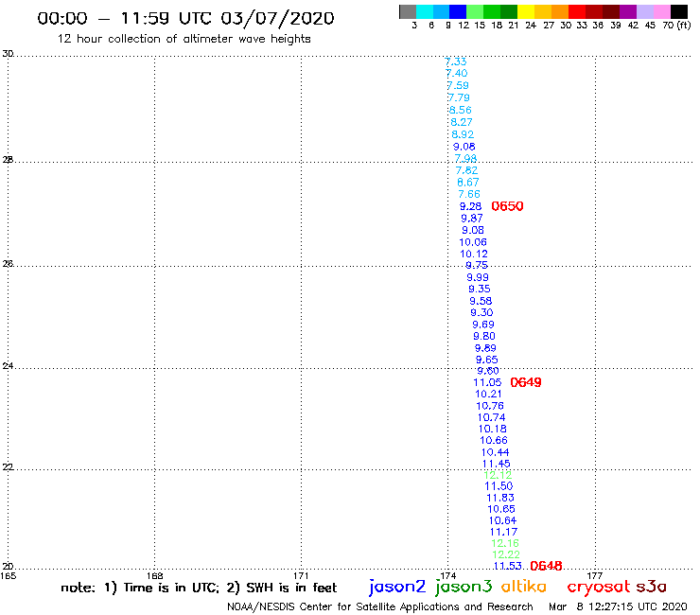Click the 7.33 wave height value
Screen dimensions: 700x615
(456, 61)
